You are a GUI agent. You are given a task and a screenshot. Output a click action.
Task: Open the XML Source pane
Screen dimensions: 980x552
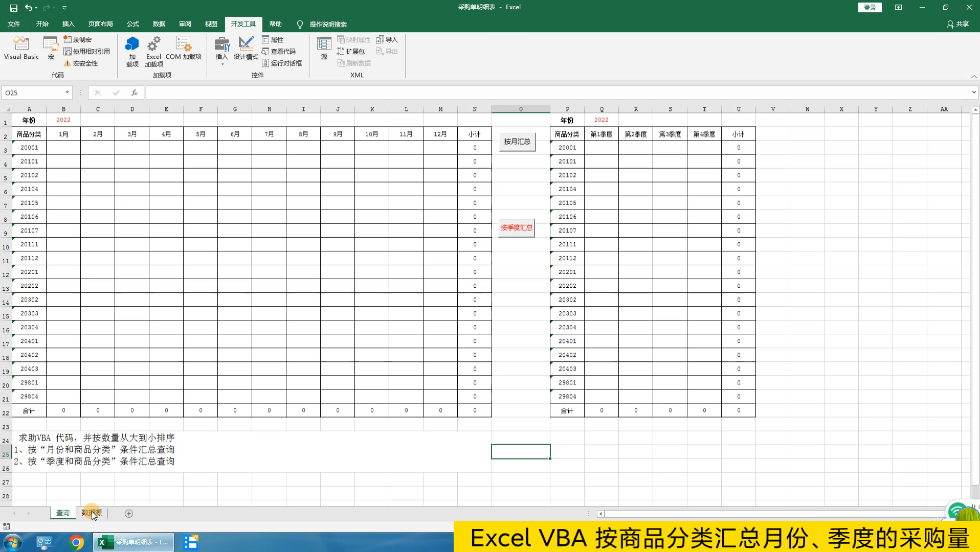pyautogui.click(x=324, y=49)
